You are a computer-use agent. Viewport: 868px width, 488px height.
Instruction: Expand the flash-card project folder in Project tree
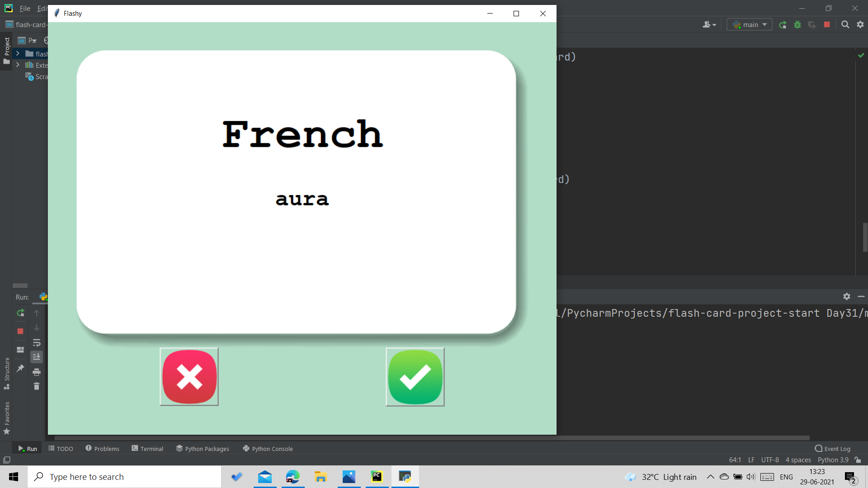(x=17, y=53)
